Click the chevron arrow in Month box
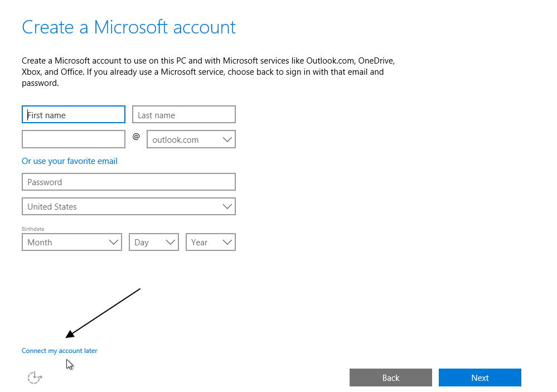 pos(114,243)
